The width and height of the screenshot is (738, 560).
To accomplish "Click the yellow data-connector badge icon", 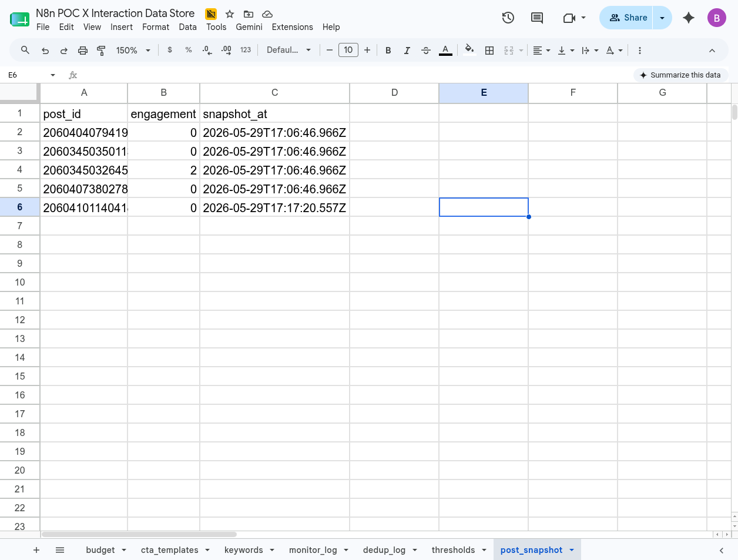I will coord(211,14).
